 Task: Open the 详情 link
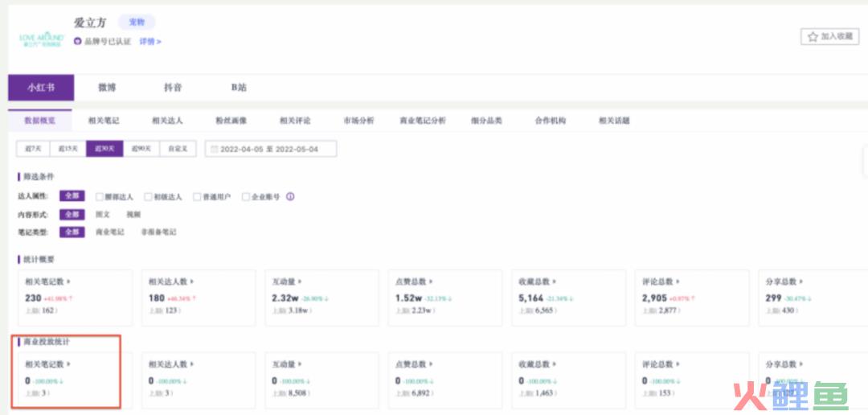coord(150,42)
